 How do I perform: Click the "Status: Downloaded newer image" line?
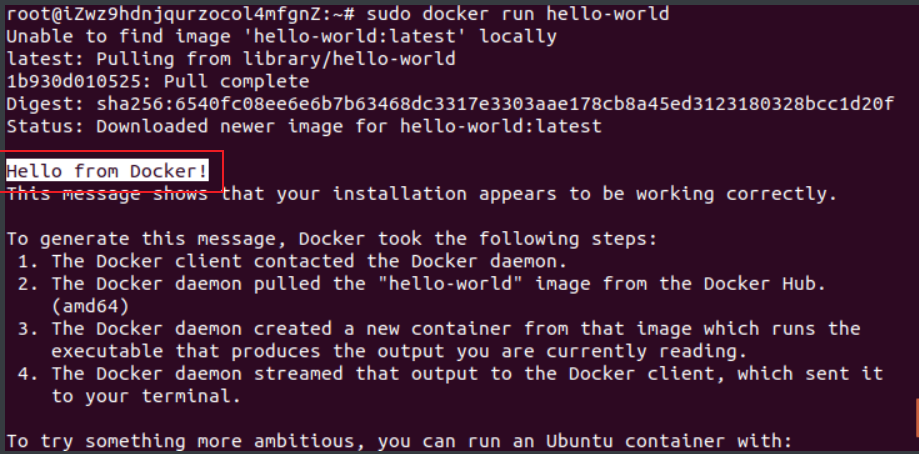pos(304,126)
